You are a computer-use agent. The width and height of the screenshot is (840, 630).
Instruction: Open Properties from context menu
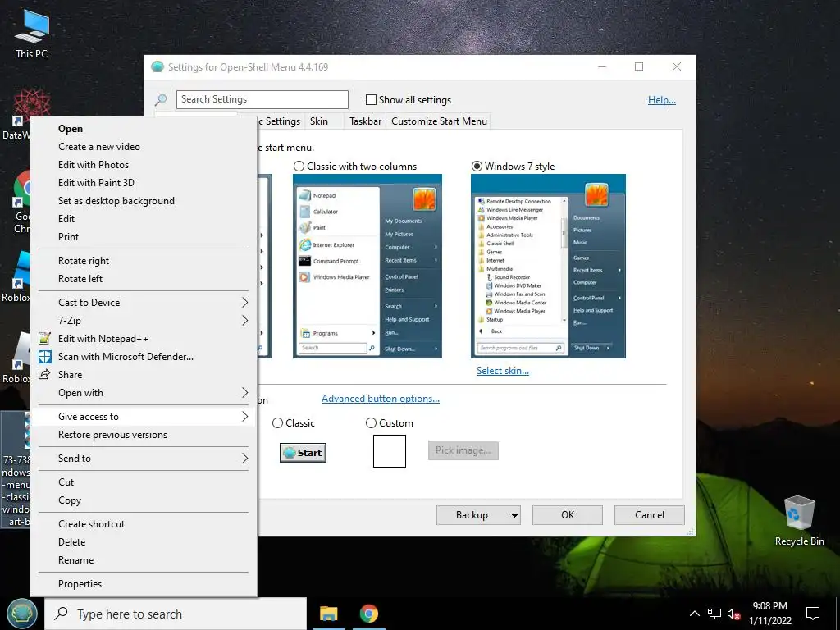144,584
